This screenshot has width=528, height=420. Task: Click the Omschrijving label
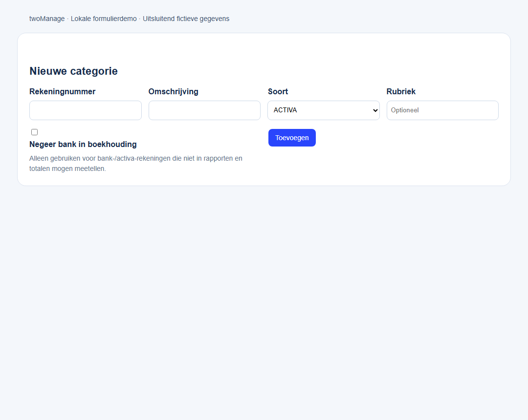(x=174, y=91)
